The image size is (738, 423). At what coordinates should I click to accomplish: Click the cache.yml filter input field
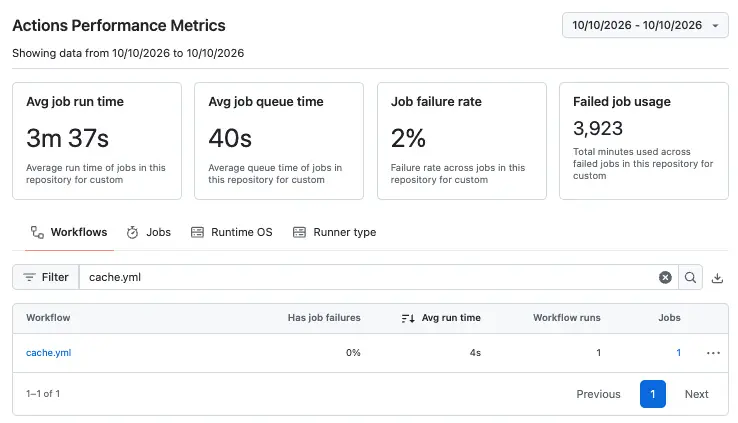[x=367, y=277]
